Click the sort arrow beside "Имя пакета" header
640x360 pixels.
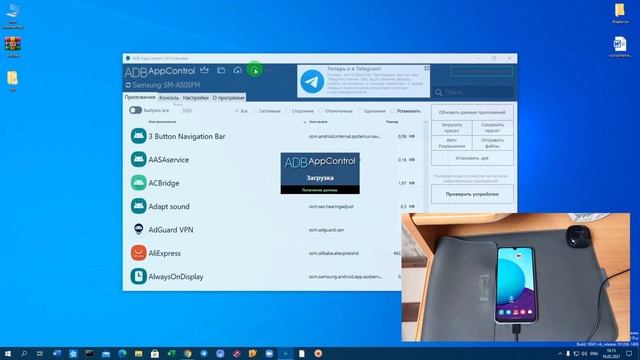(304, 122)
